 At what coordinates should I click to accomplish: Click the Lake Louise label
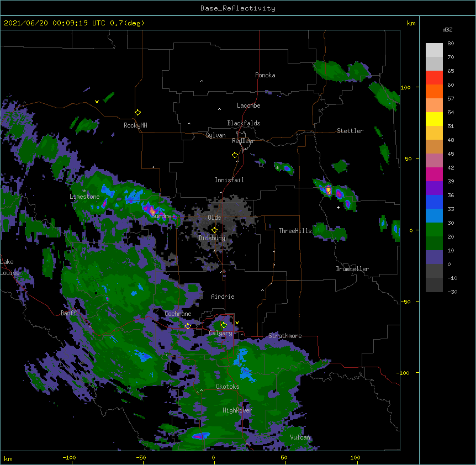[10, 267]
